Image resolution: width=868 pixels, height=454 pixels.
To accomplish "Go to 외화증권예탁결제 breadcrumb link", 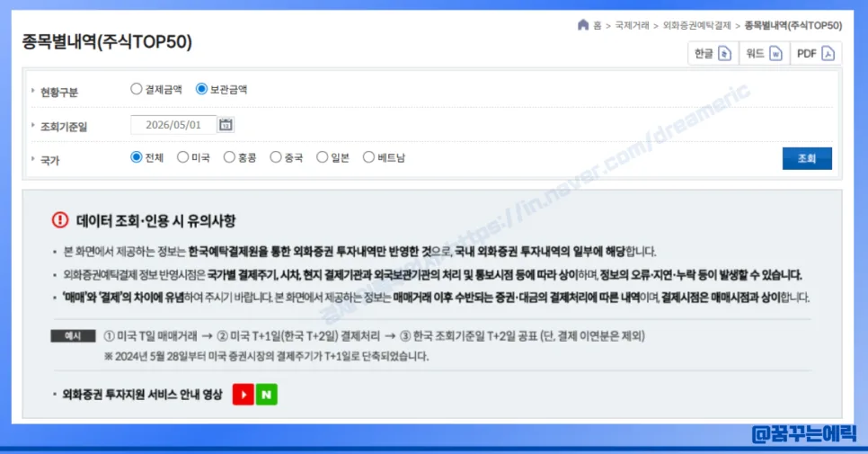I will pos(697,25).
